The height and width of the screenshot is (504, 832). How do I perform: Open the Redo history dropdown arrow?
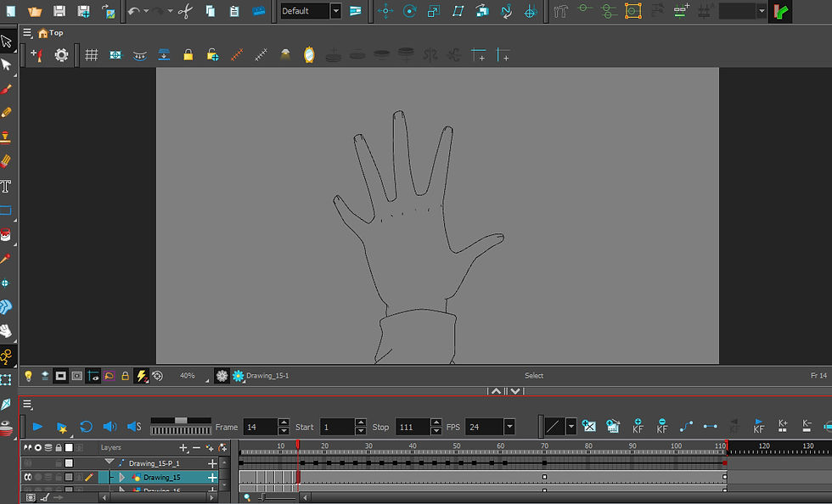coord(171,11)
